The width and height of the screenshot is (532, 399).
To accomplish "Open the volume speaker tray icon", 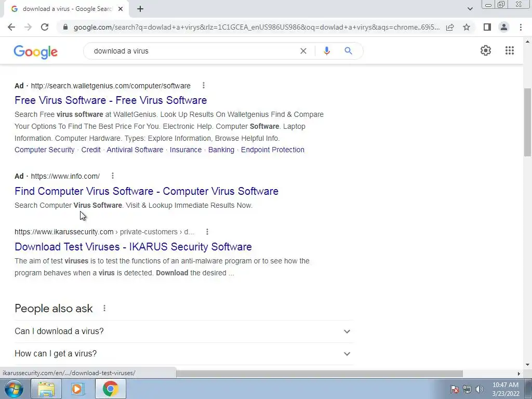I will click(x=480, y=389).
